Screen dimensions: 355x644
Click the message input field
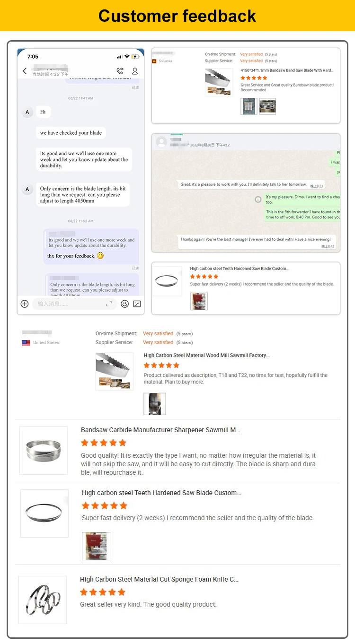[x=69, y=304]
